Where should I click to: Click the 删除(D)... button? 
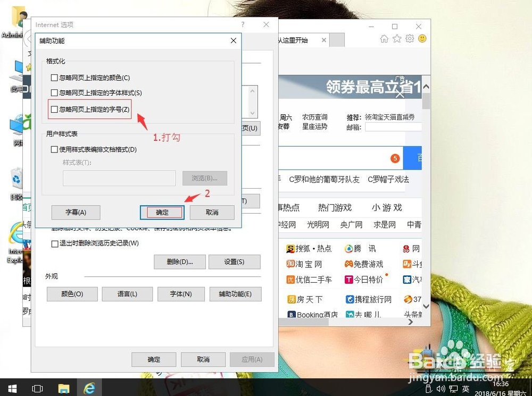180,262
